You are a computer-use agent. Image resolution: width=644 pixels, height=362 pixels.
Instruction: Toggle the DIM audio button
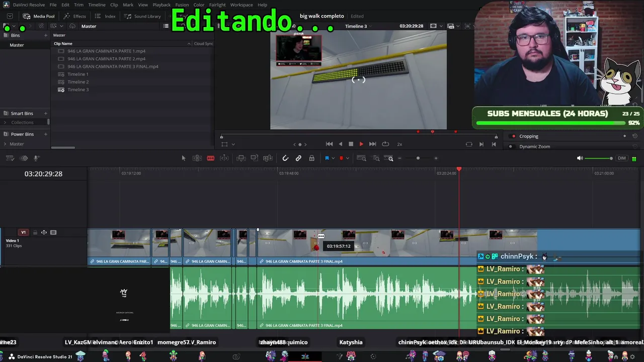click(622, 158)
